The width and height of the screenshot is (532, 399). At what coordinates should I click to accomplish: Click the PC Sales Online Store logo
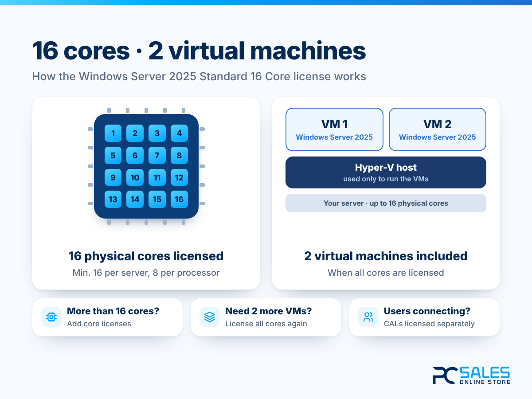pos(471,375)
